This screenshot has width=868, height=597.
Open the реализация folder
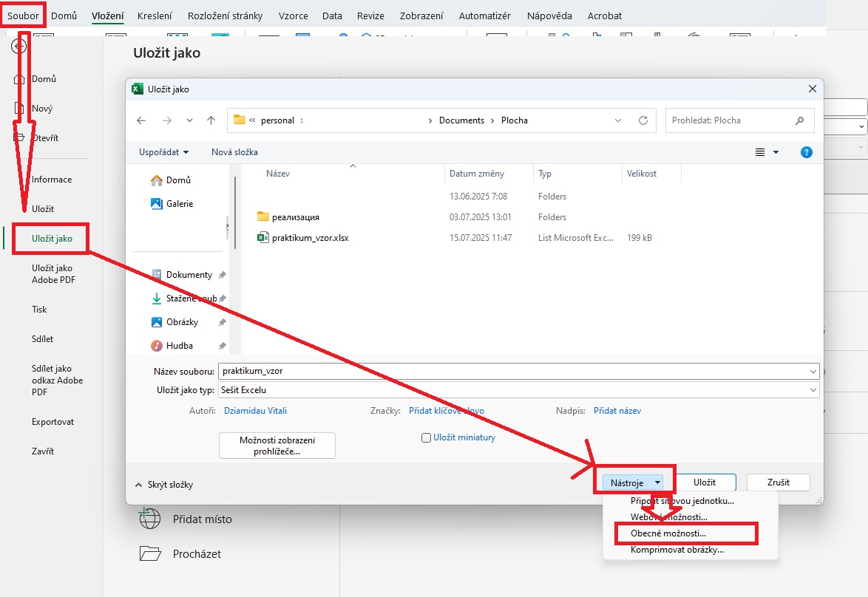pos(295,217)
